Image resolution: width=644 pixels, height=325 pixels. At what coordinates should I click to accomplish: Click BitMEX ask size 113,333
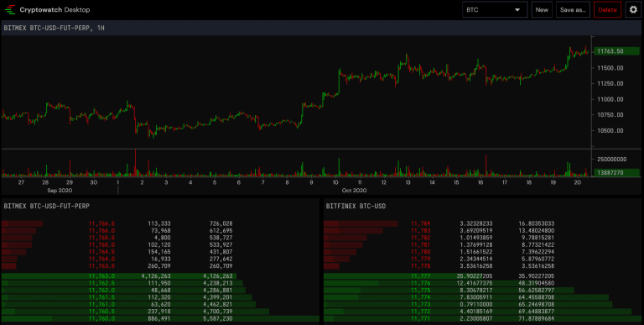[x=159, y=223]
